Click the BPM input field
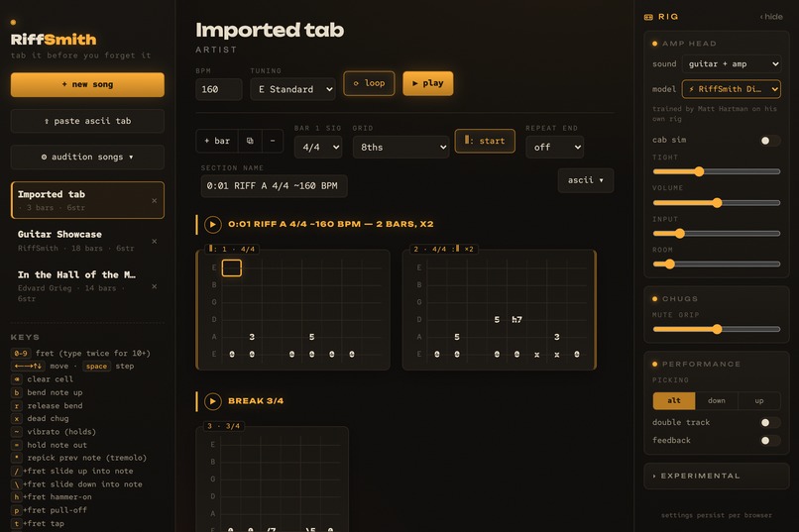This screenshot has width=799, height=532. point(219,89)
